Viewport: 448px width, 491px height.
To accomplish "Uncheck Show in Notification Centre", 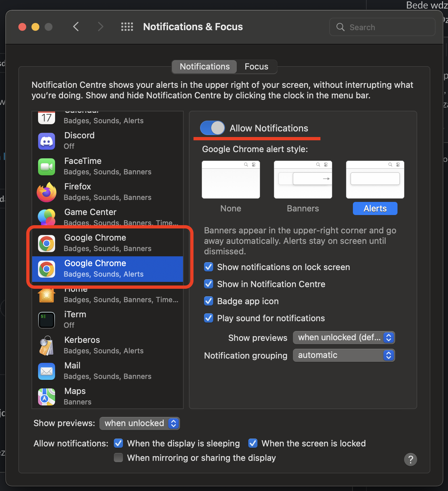I will point(209,284).
